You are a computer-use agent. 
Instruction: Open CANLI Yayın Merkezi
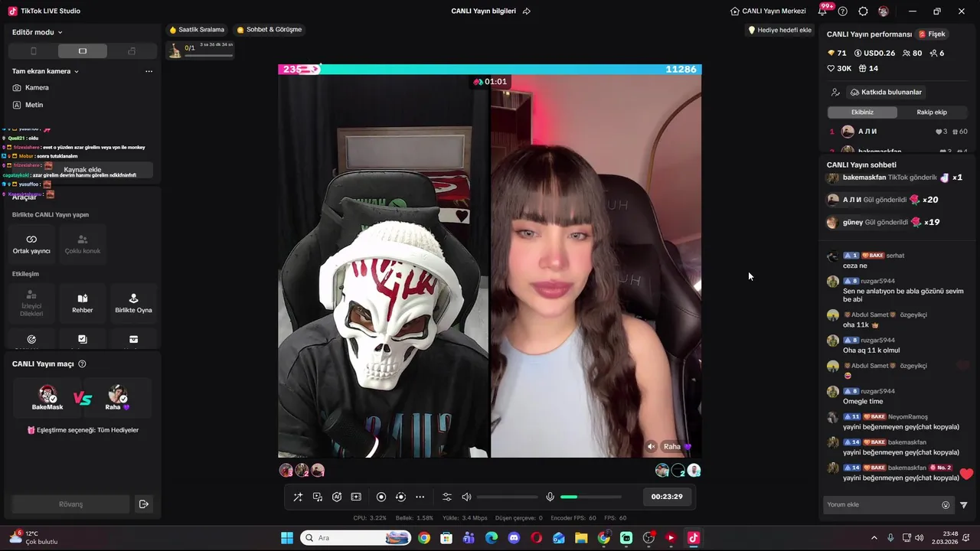click(x=768, y=11)
